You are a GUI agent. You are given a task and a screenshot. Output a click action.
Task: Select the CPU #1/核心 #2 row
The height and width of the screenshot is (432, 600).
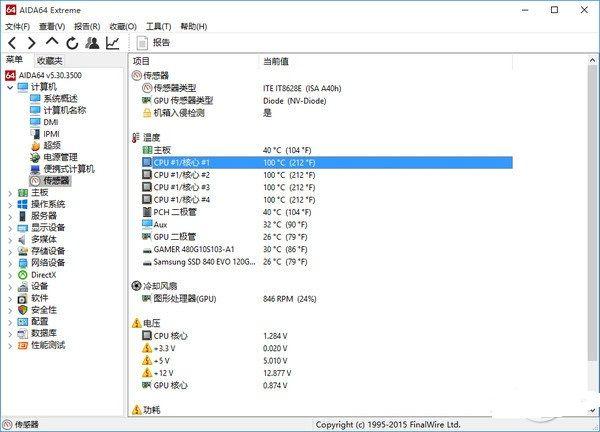click(327, 175)
